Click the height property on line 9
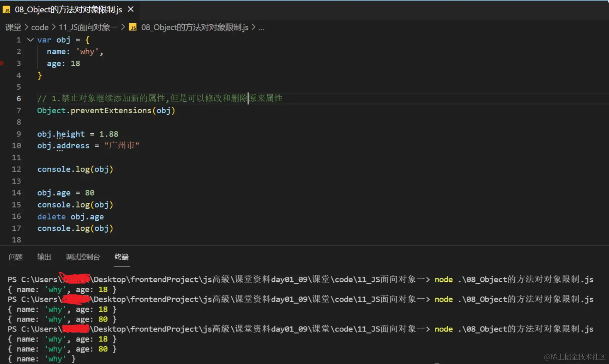Viewport: 609px width, 364px height. [x=71, y=134]
